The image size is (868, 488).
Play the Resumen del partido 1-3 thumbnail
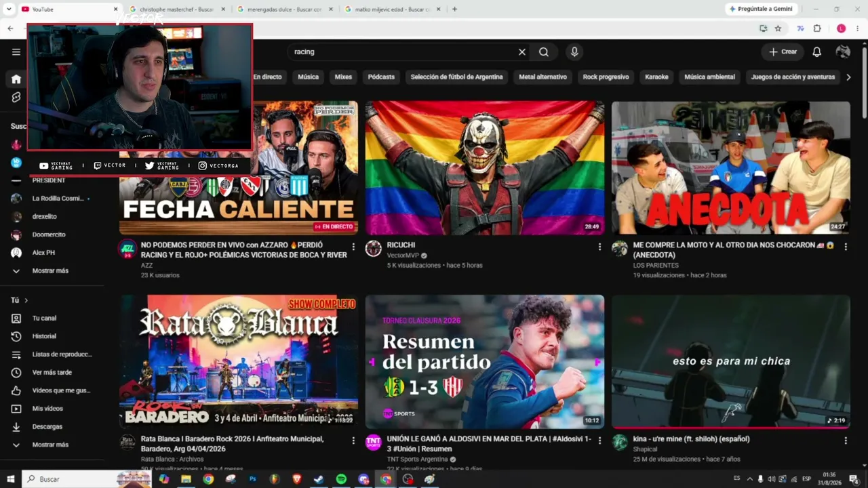(485, 362)
